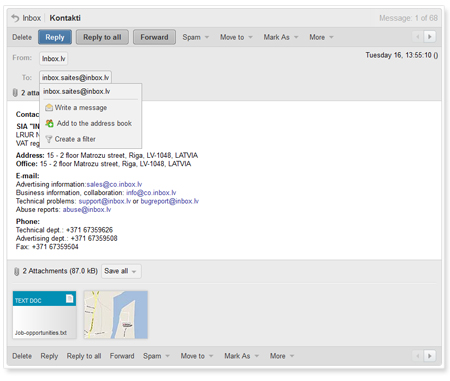
Task: Click the Office line with Matrozu street
Action: point(103,164)
